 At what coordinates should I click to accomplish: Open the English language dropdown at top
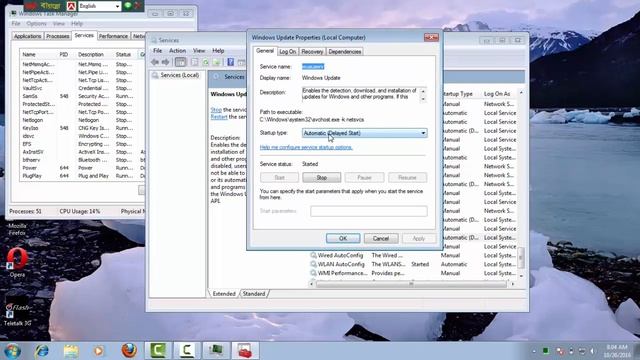pos(99,6)
